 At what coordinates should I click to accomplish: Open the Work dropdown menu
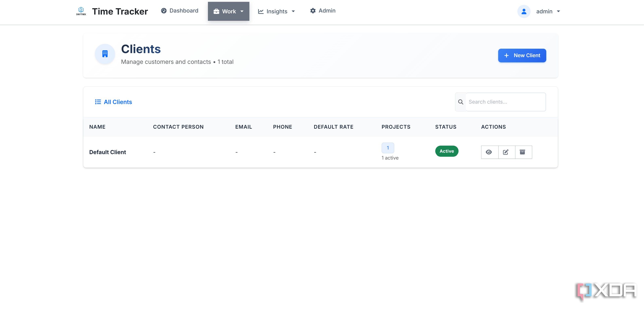(x=229, y=11)
